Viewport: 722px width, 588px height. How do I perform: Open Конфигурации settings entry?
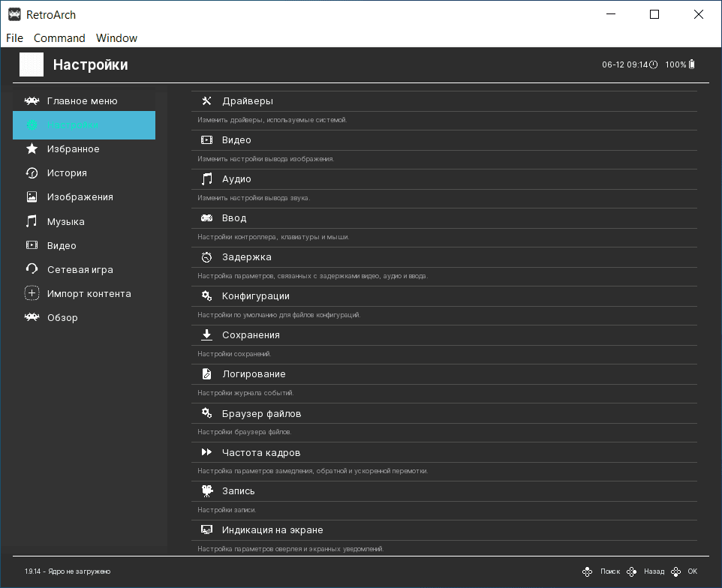(255, 296)
